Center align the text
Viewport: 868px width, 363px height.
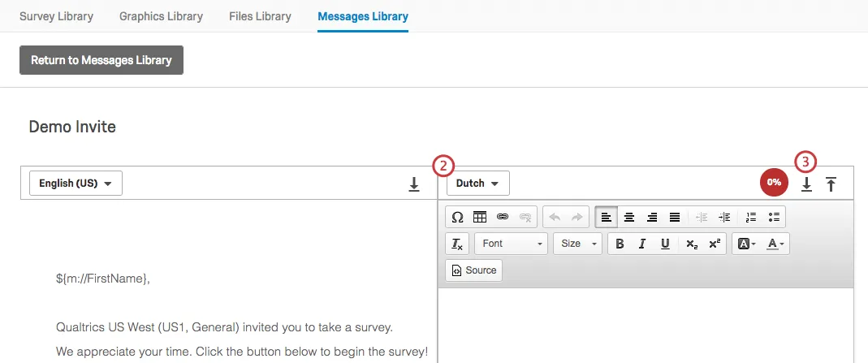(628, 217)
